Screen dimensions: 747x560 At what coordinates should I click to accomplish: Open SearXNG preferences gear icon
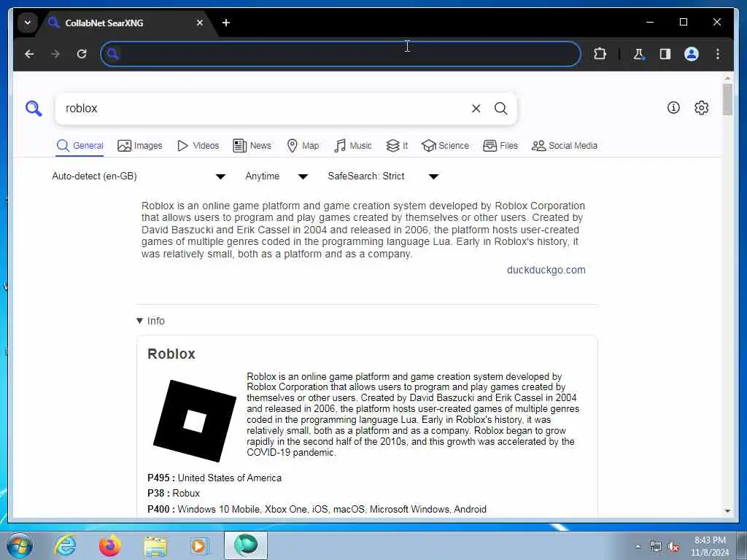coord(701,108)
